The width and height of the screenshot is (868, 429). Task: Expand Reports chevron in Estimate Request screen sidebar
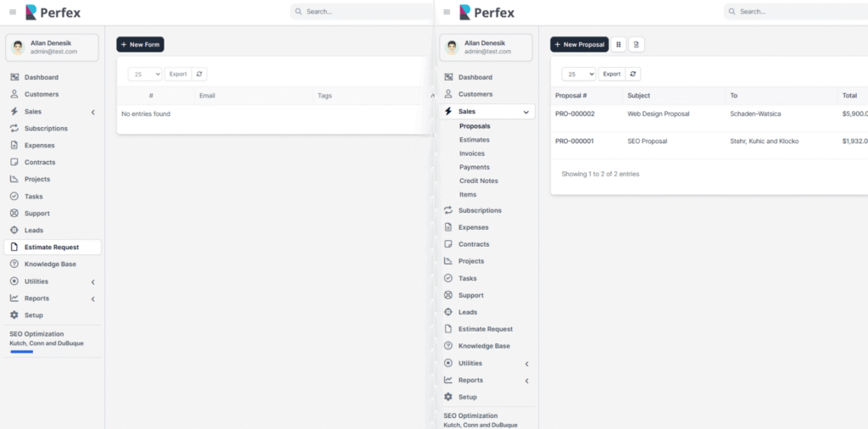pos(93,299)
